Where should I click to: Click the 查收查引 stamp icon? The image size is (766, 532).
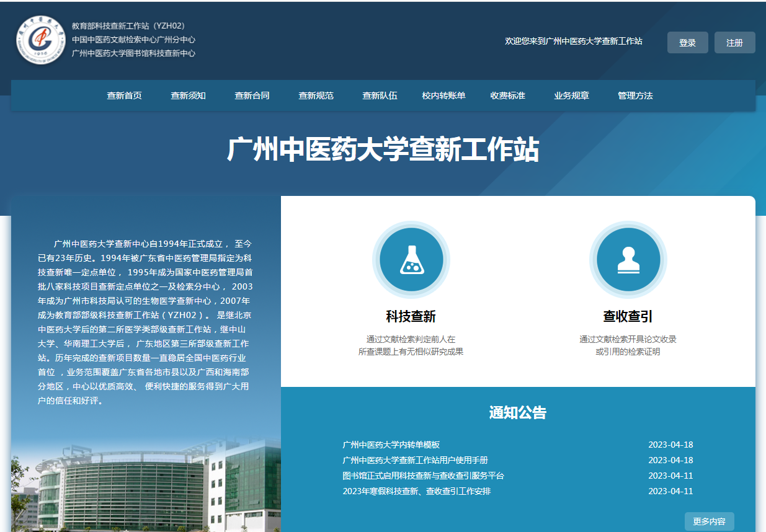tap(628, 259)
